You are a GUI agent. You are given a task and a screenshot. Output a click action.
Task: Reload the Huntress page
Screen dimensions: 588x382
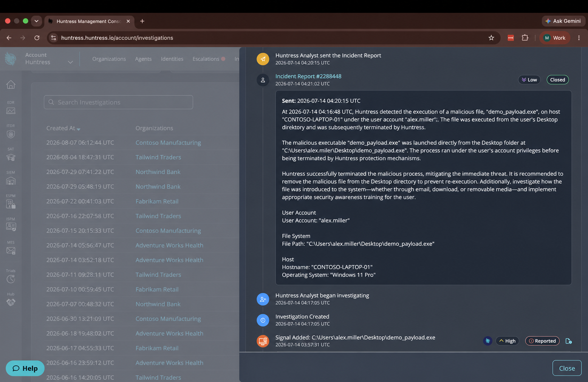click(37, 38)
